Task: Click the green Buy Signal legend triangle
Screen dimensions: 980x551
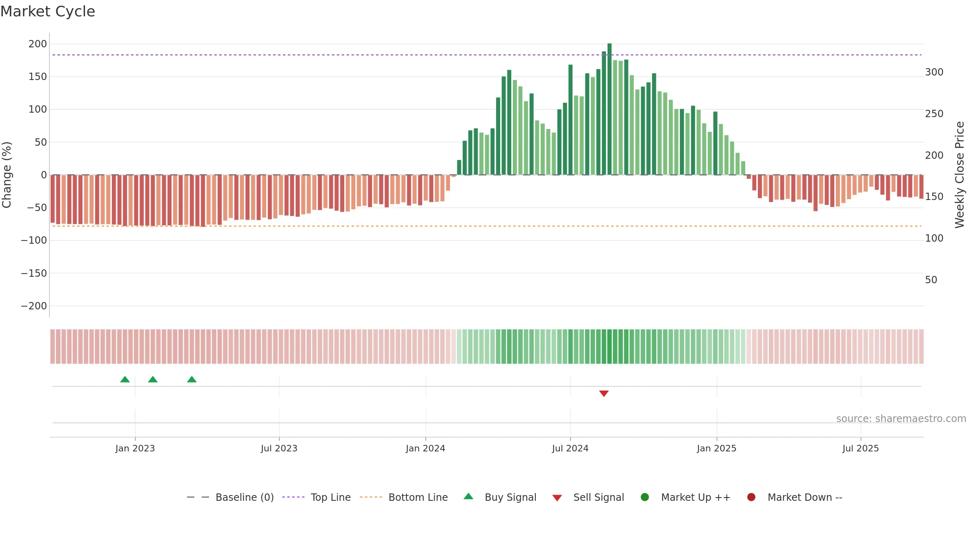Action: 468,496
